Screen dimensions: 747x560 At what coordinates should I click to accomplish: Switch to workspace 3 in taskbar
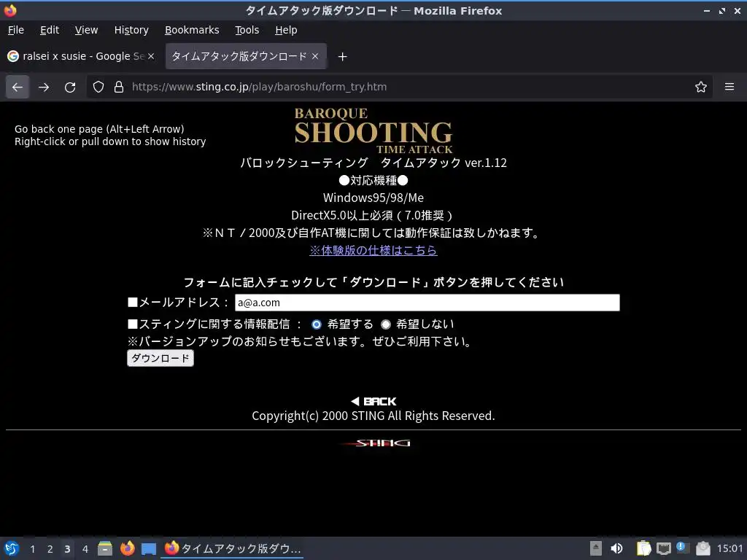point(67,549)
